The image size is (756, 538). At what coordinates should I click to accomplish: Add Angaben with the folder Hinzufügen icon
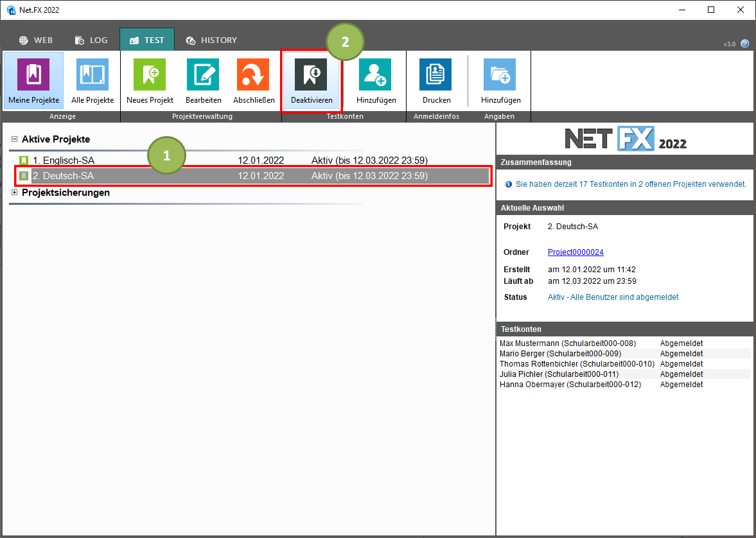[500, 74]
